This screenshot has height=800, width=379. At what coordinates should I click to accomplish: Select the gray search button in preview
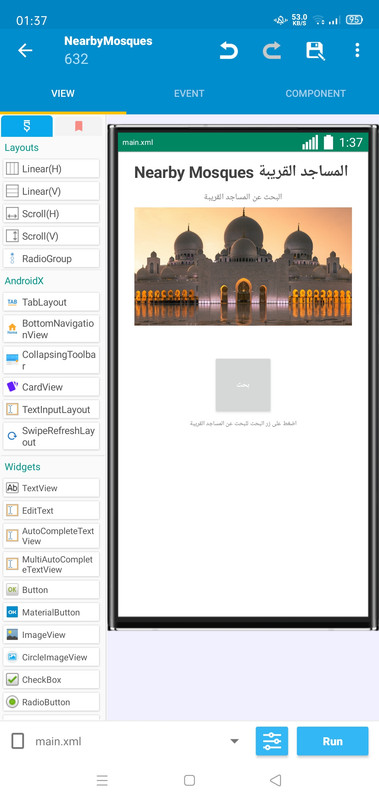coord(243,385)
